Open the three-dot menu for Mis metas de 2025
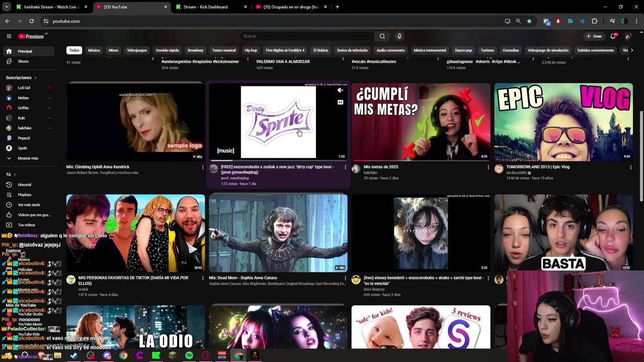 click(x=488, y=167)
